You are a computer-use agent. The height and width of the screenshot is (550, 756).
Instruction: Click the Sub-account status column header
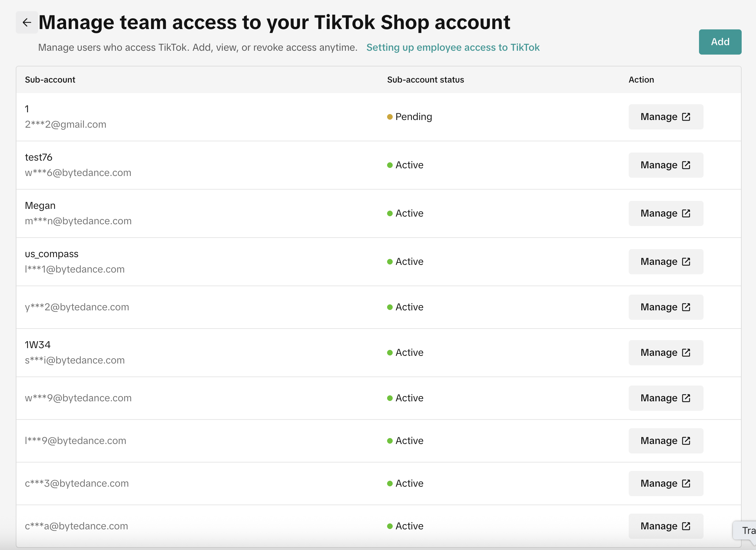(x=425, y=80)
